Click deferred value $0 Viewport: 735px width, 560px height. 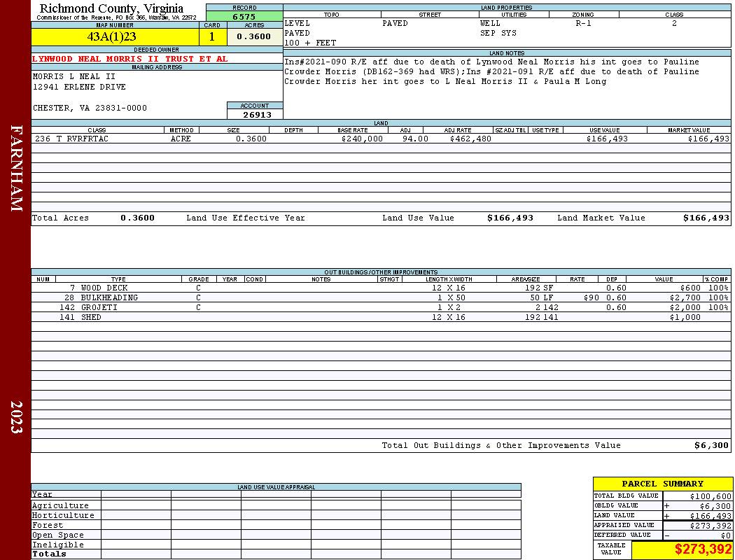click(726, 536)
